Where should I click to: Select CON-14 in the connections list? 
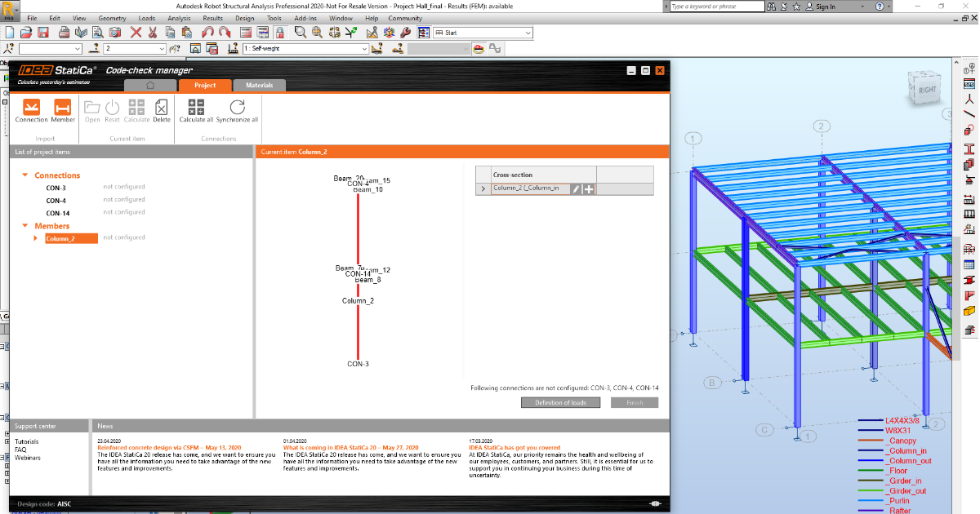click(x=57, y=213)
